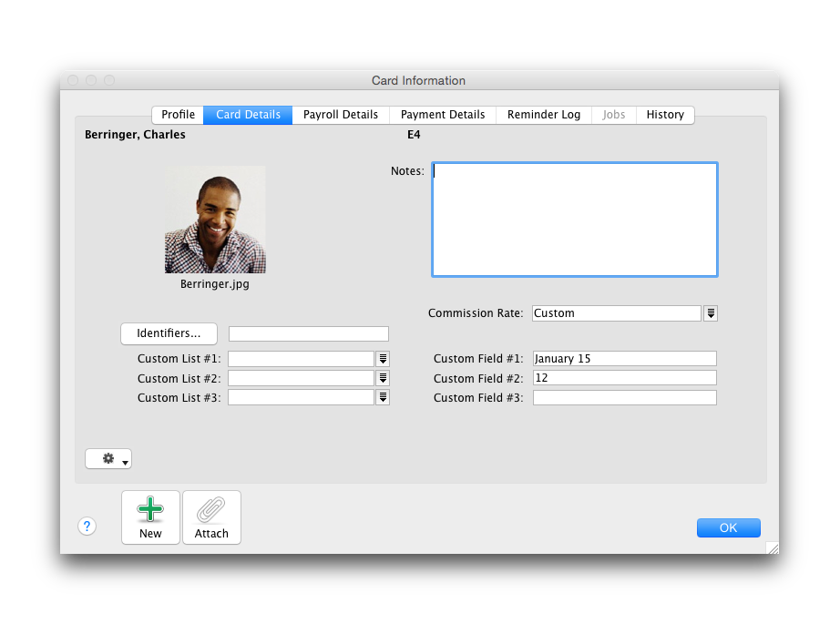Select the Reminder Log tab
This screenshot has width=840, height=624.
pos(544,115)
